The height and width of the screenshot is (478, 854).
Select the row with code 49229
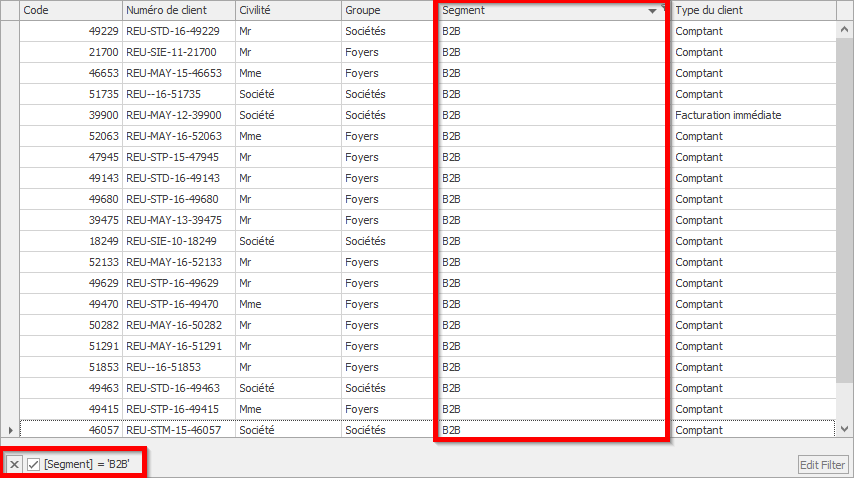tap(428, 31)
